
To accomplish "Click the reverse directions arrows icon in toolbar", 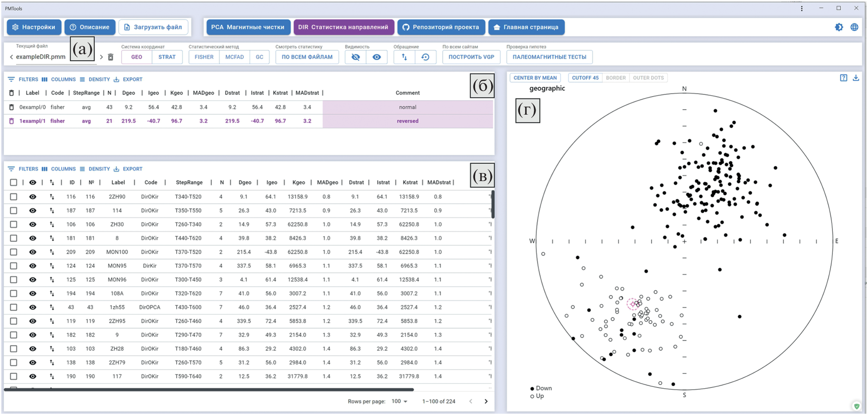I will click(x=404, y=57).
